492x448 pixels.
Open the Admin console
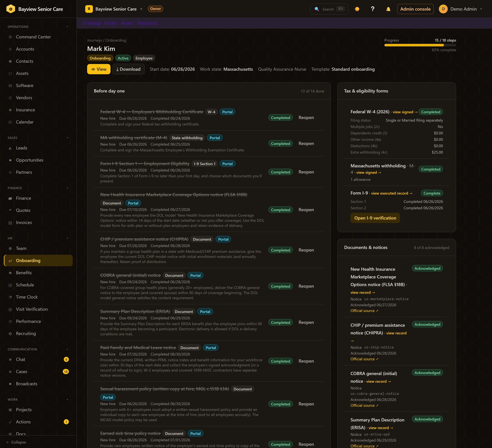(x=415, y=9)
